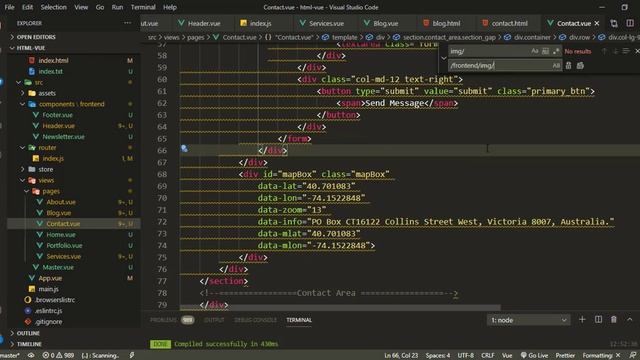Open Master.vue in the explorer
Screen dimensions: 640x360
click(x=58, y=267)
